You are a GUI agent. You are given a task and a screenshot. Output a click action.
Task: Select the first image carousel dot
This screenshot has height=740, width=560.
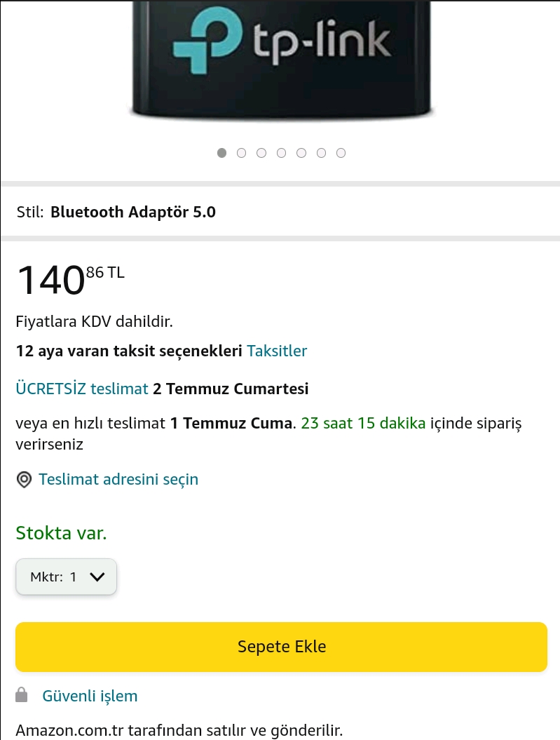(221, 153)
